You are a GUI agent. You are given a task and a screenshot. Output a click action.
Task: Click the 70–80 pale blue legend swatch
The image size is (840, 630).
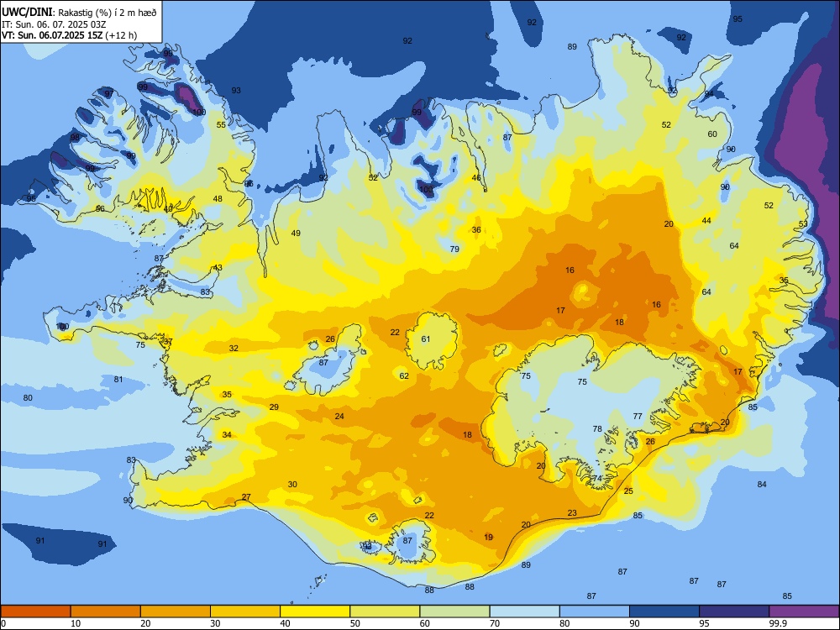(524, 612)
